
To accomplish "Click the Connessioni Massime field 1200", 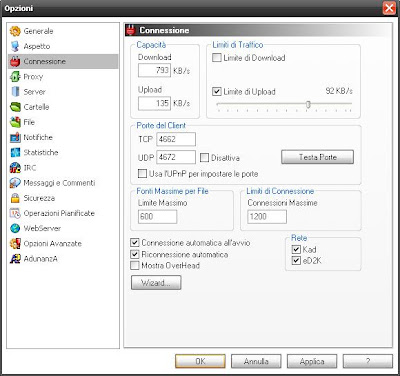I will point(267,217).
